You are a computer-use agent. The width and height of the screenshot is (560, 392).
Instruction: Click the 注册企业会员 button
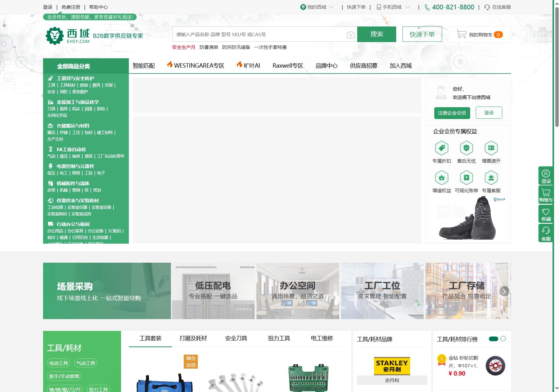tap(452, 113)
